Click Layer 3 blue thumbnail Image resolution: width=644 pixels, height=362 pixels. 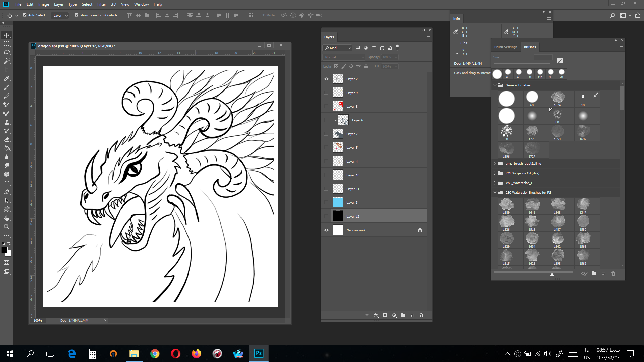coord(338,202)
